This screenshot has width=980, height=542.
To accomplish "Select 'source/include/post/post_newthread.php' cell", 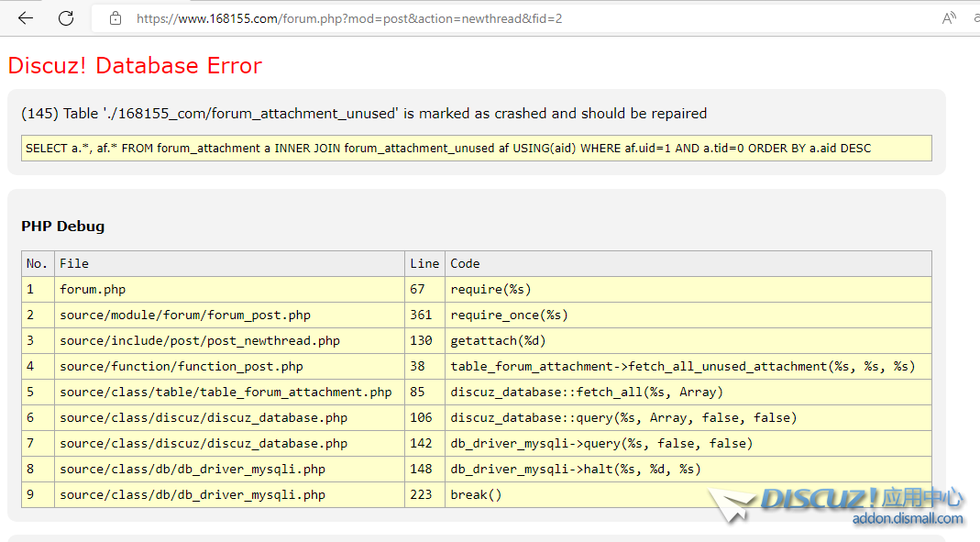I will click(x=229, y=341).
